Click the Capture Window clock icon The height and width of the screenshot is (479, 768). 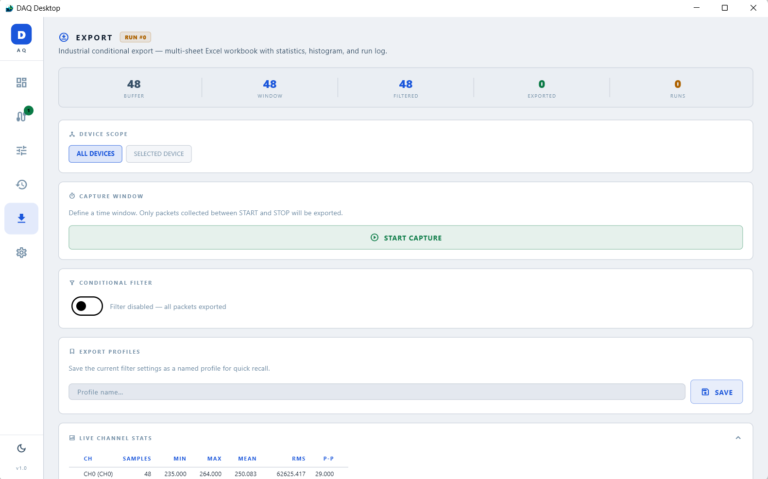pyautogui.click(x=72, y=196)
